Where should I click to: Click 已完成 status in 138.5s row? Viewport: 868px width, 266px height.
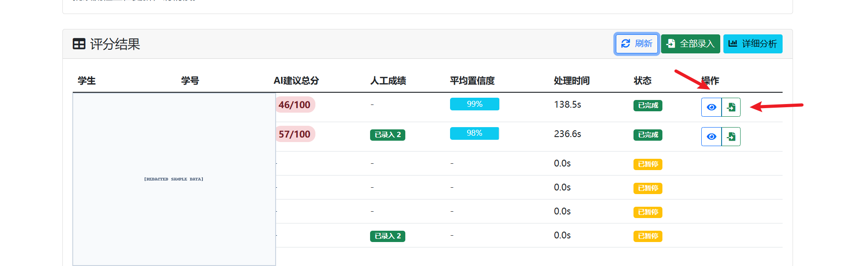[x=648, y=105]
